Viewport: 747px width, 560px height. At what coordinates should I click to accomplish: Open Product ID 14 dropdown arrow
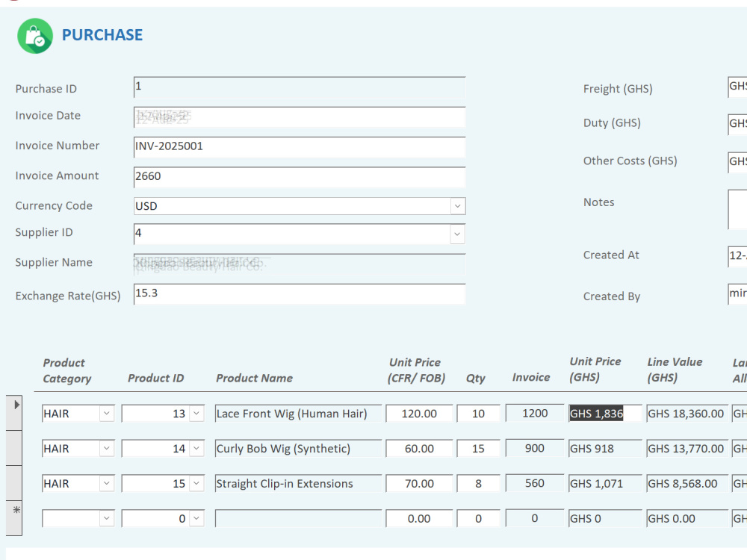pos(196,448)
